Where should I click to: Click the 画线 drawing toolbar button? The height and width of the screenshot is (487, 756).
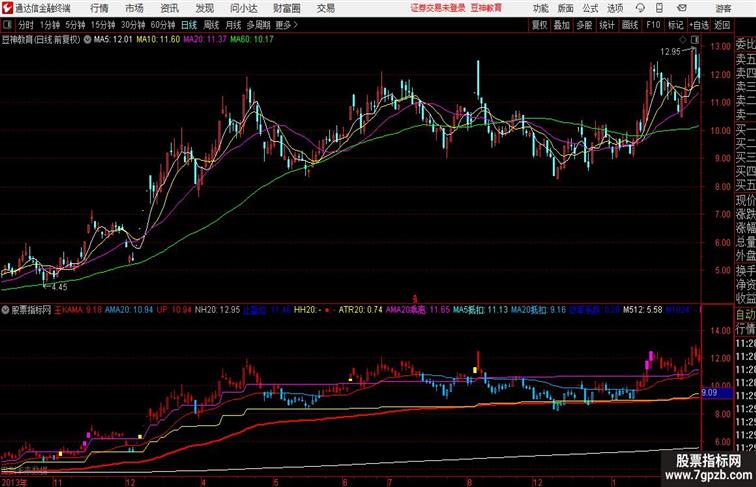pos(630,25)
